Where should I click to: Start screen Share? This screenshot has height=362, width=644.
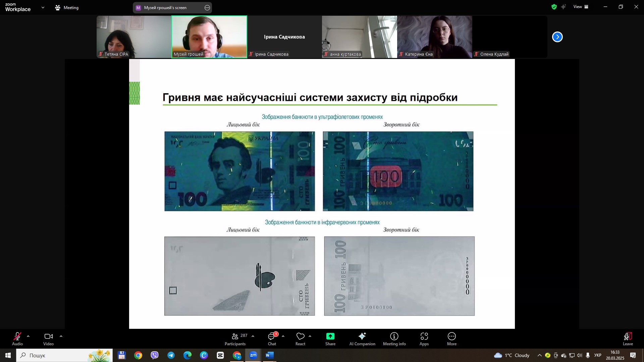click(x=330, y=339)
